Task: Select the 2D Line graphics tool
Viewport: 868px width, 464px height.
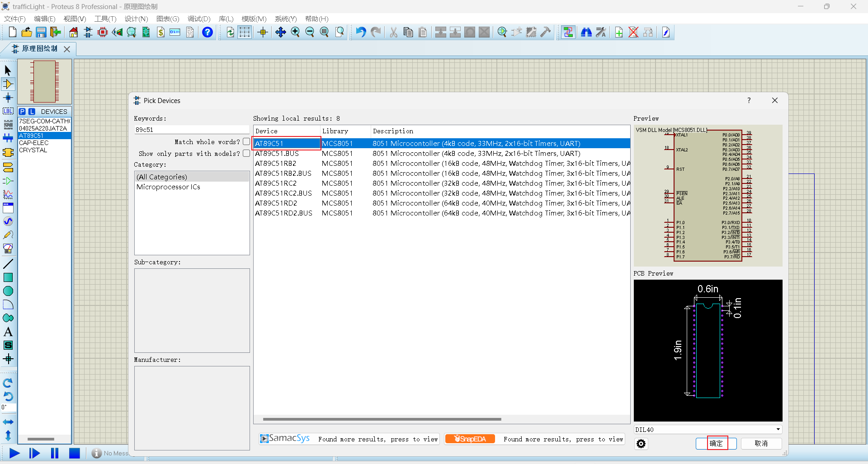Action: click(x=8, y=264)
